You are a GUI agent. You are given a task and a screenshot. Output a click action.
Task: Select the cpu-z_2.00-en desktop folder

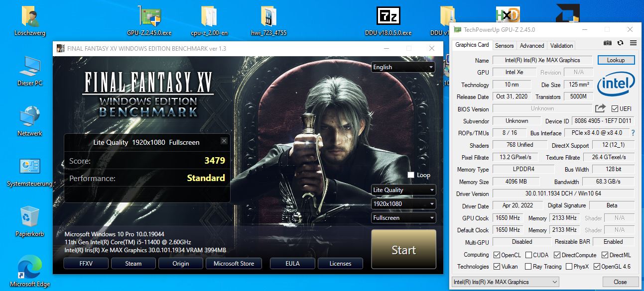click(x=209, y=21)
